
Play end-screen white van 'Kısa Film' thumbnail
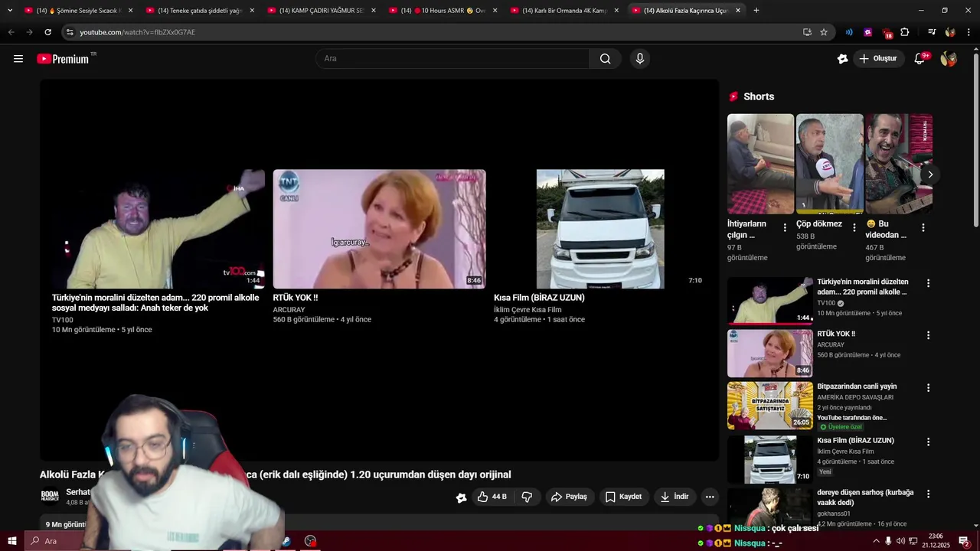click(600, 229)
